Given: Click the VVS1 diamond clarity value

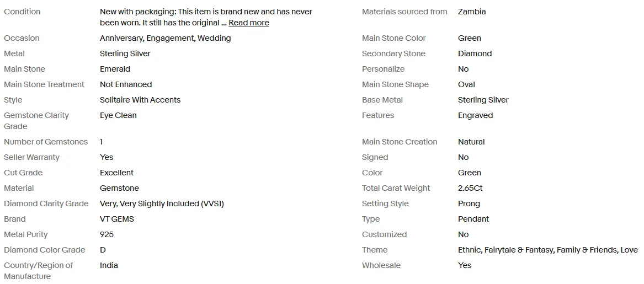Looking at the screenshot, I should point(162,203).
